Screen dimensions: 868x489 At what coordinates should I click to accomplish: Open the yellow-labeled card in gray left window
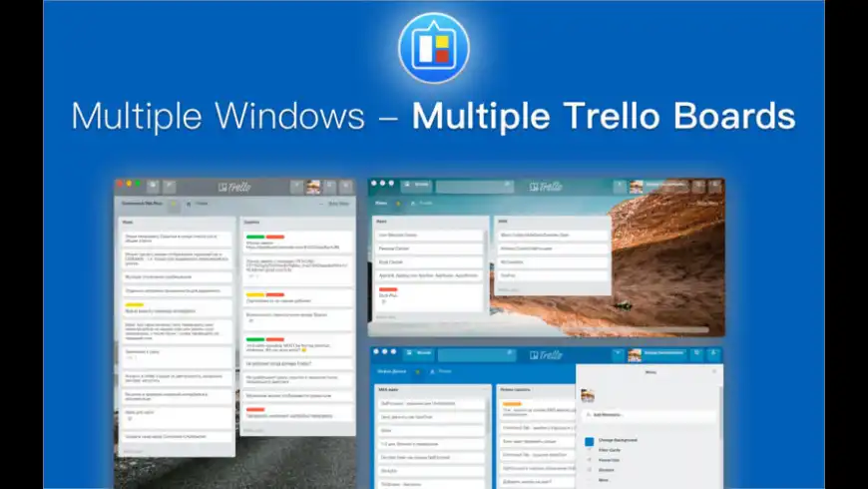(178, 308)
